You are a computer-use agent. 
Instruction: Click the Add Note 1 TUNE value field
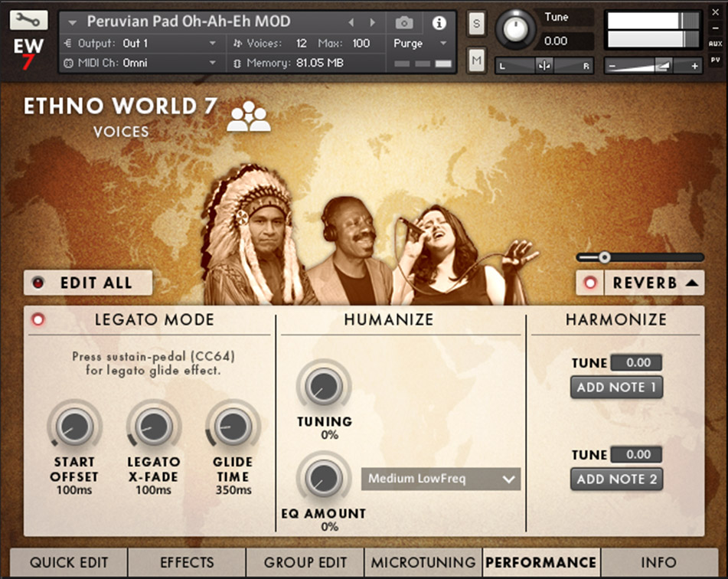[637, 362]
